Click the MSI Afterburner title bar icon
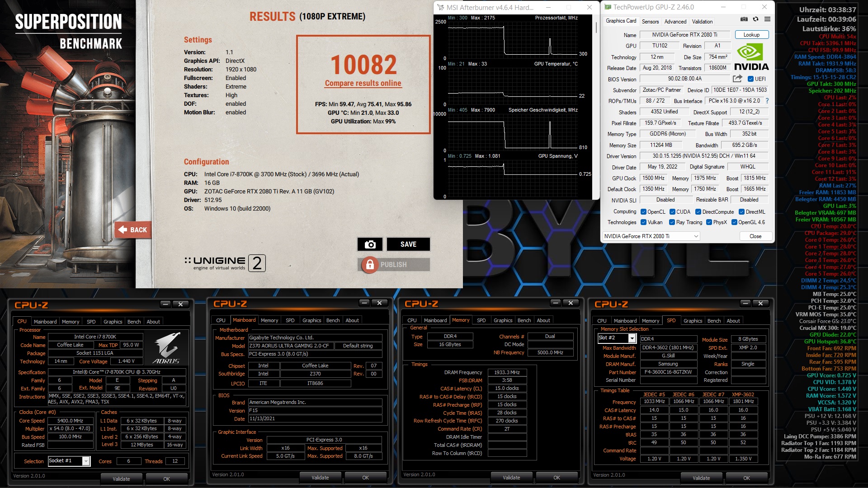The height and width of the screenshot is (488, 868). [440, 7]
